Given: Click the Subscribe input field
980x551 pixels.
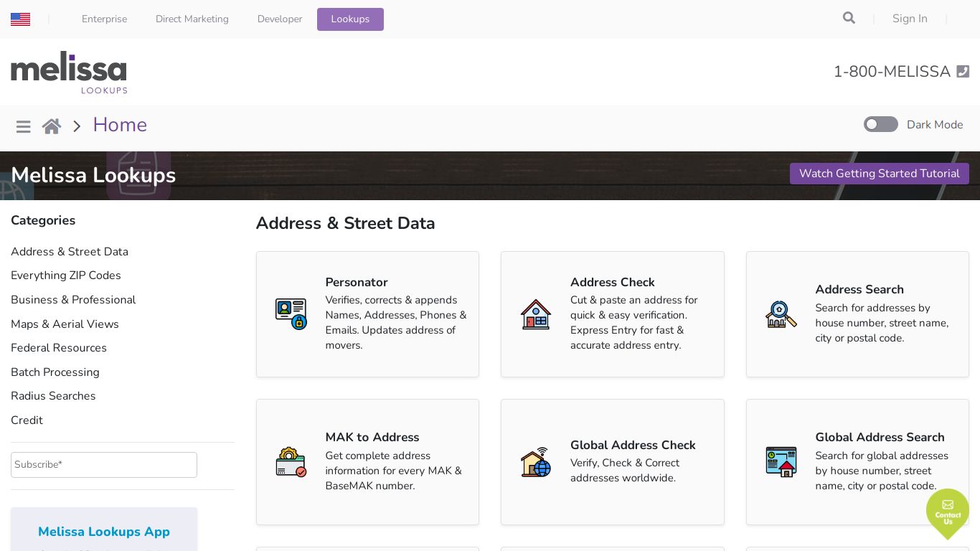Looking at the screenshot, I should (x=104, y=465).
